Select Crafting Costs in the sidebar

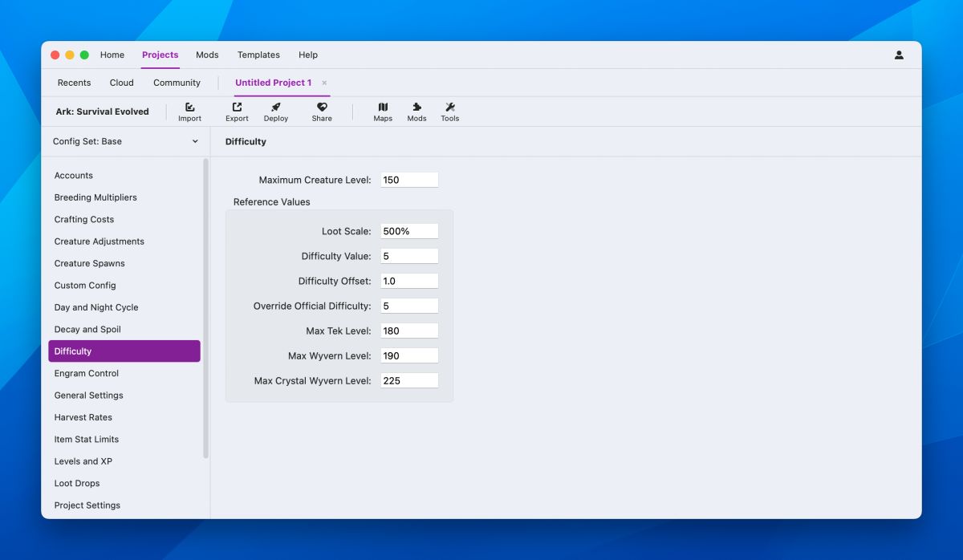click(x=124, y=219)
